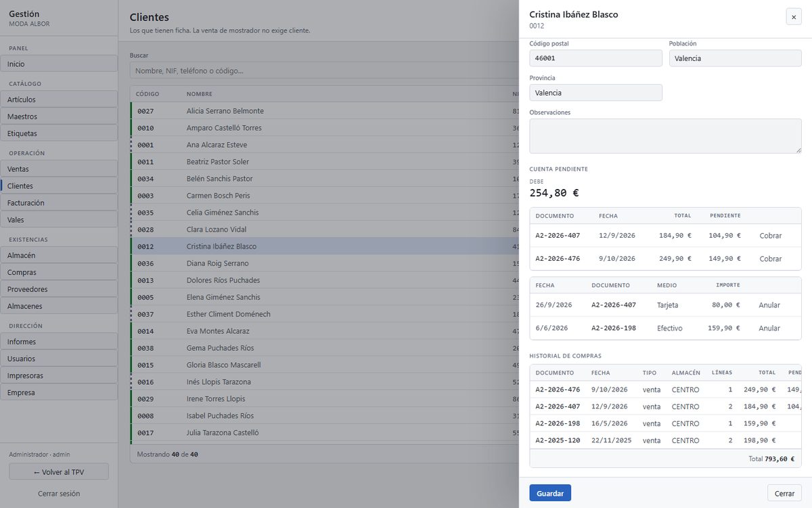812x508 pixels.
Task: Go to Almacén under Existencias
Action: pos(60,255)
